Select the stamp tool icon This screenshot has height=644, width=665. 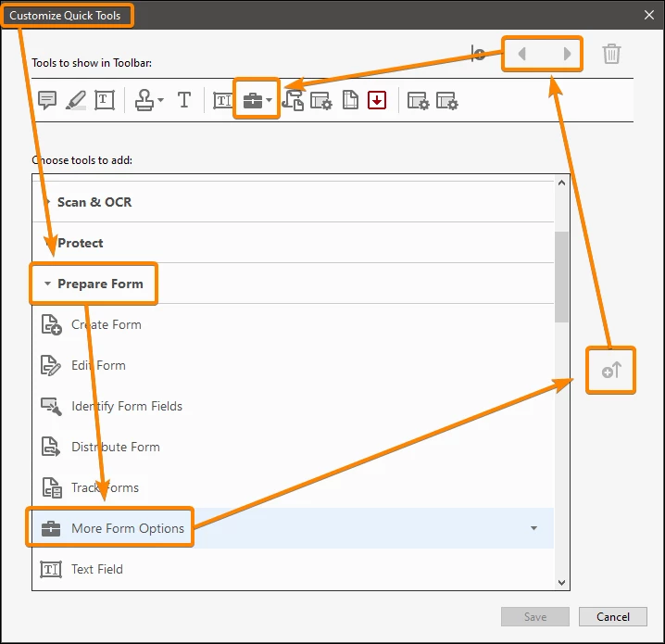[144, 100]
